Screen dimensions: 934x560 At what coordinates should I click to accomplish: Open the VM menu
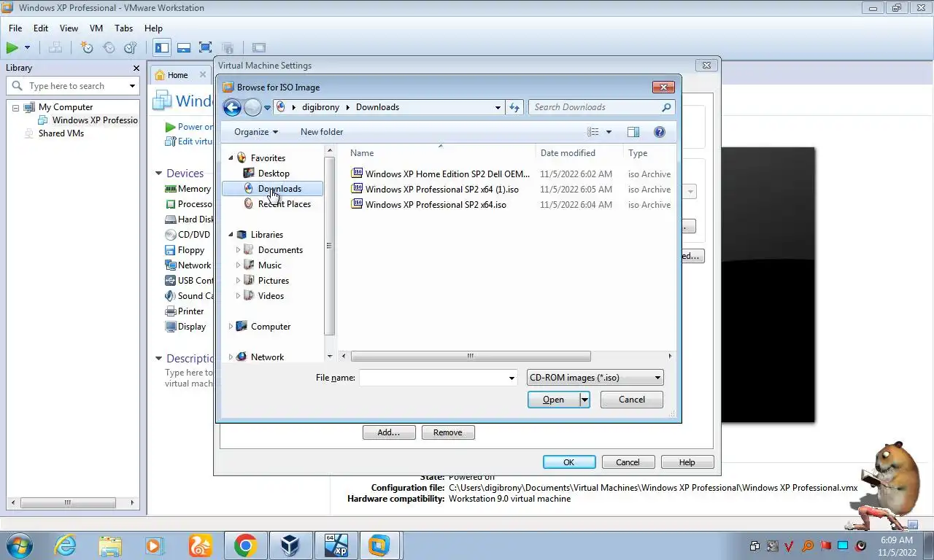click(x=96, y=28)
